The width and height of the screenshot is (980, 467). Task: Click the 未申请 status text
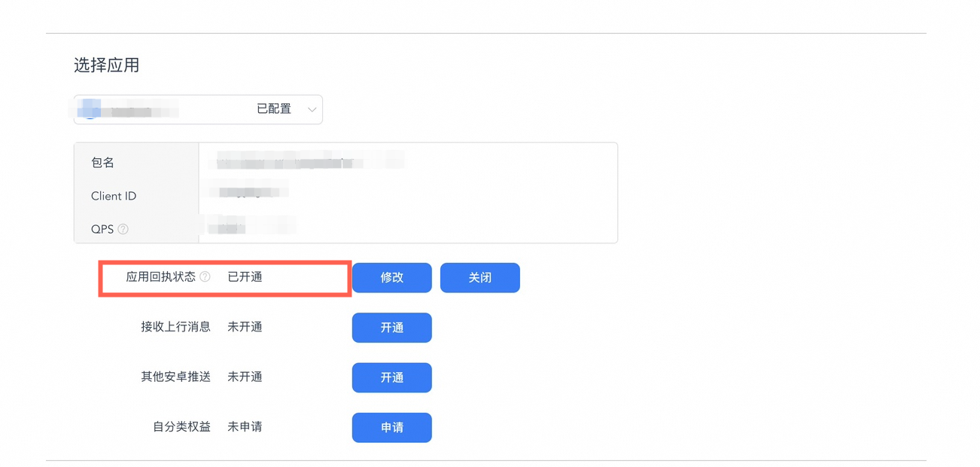[x=245, y=426]
